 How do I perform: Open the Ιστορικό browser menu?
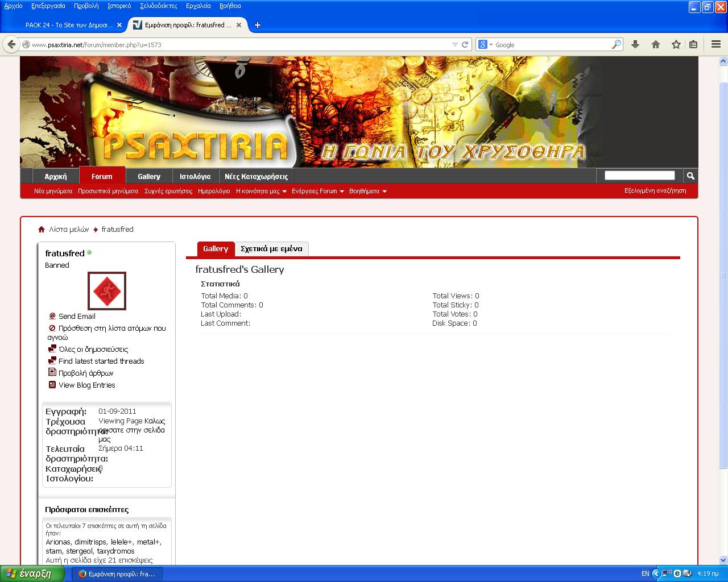(119, 6)
